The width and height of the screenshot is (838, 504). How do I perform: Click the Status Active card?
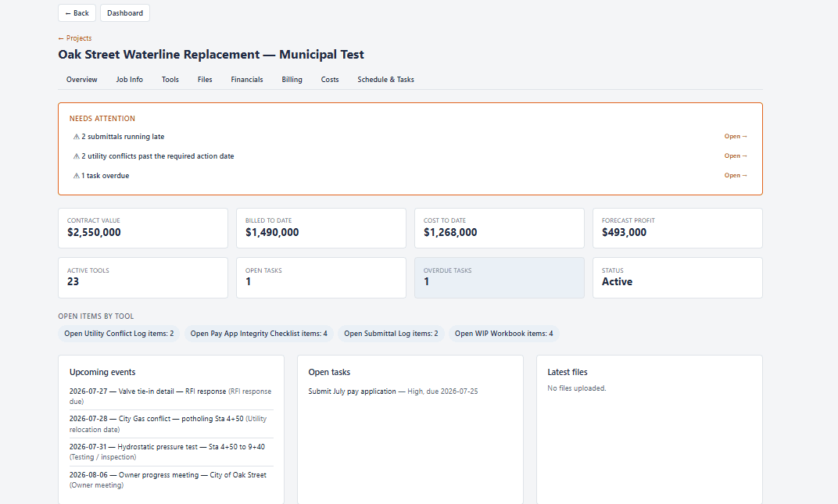coord(678,278)
